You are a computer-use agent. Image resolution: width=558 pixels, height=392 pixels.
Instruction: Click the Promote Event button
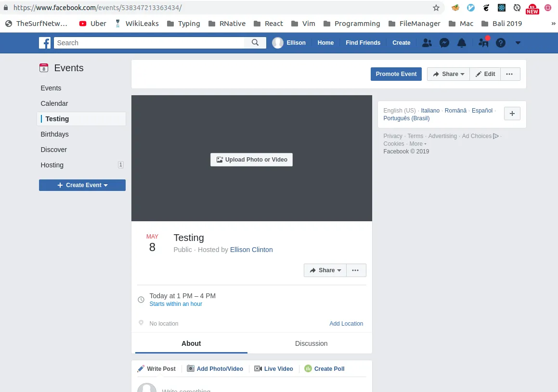point(396,74)
